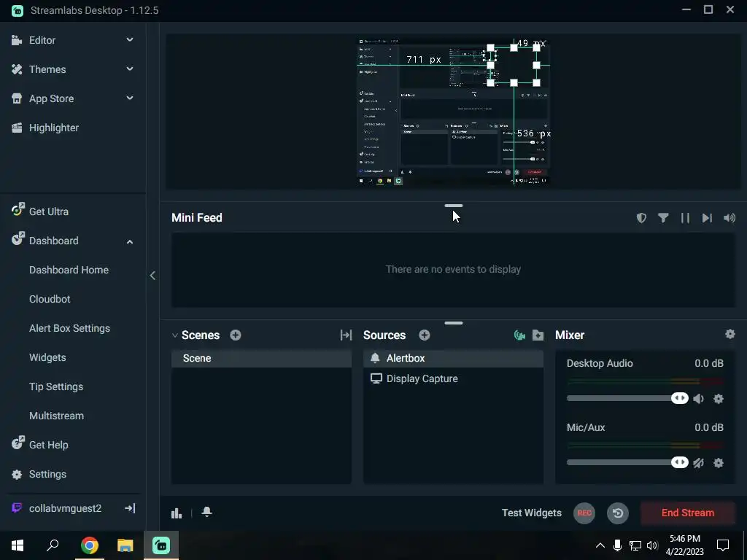Adjust the Desktop Audio volume slider

627,398
